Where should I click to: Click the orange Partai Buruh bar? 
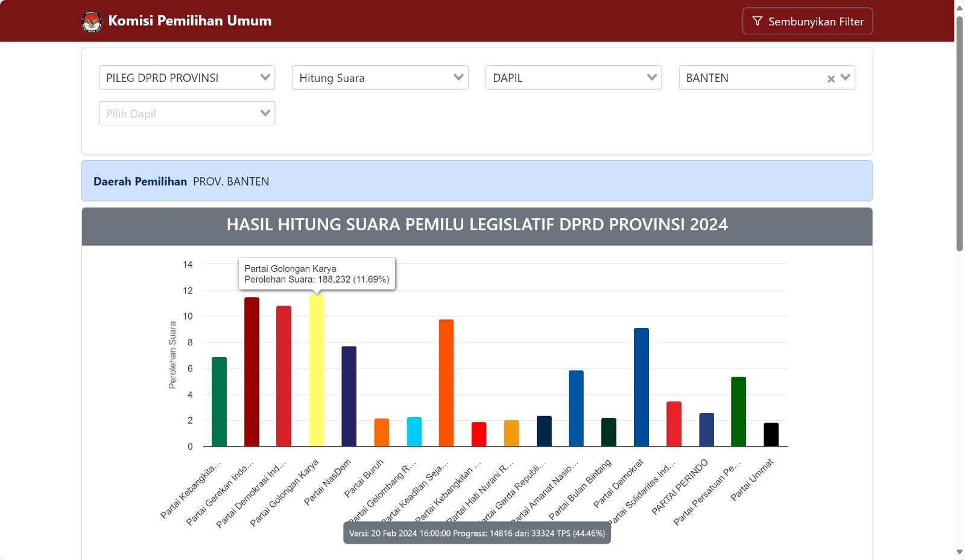pyautogui.click(x=382, y=432)
